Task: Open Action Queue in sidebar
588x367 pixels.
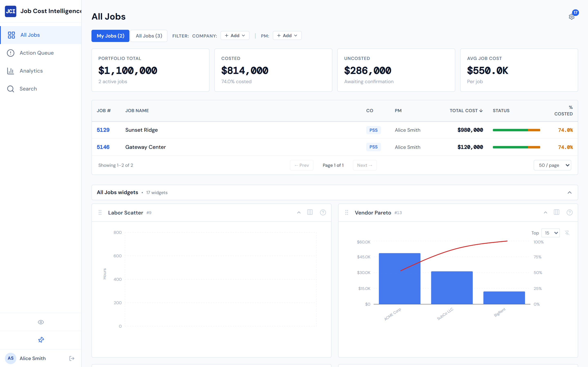Action: [37, 53]
